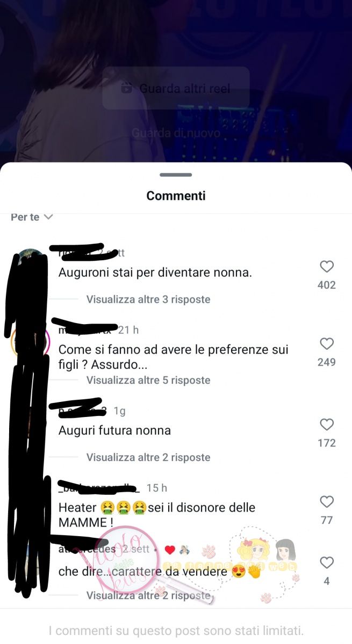Viewport: 352px width, 644px height.
Task: Tap heart on "Auguri futura nonna" comment
Action: pos(327,425)
